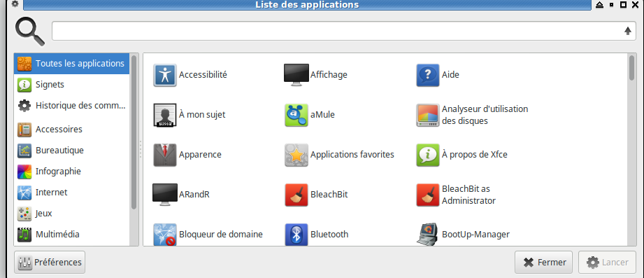644x278 pixels.
Task: Click the Bloqueur de domaine label text
Action: pyautogui.click(x=220, y=235)
